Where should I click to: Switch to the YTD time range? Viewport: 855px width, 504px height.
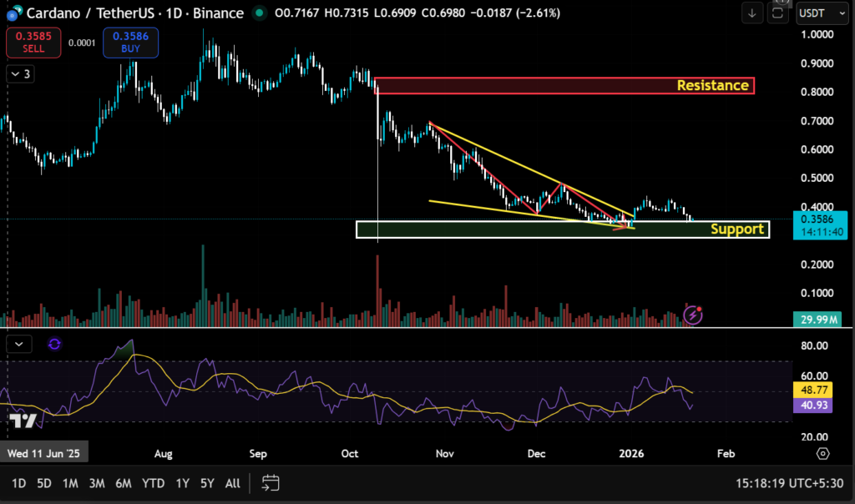tap(153, 483)
